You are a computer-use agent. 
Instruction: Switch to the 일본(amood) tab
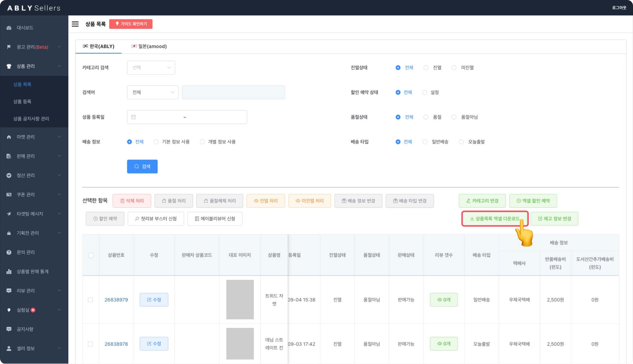pos(149,46)
